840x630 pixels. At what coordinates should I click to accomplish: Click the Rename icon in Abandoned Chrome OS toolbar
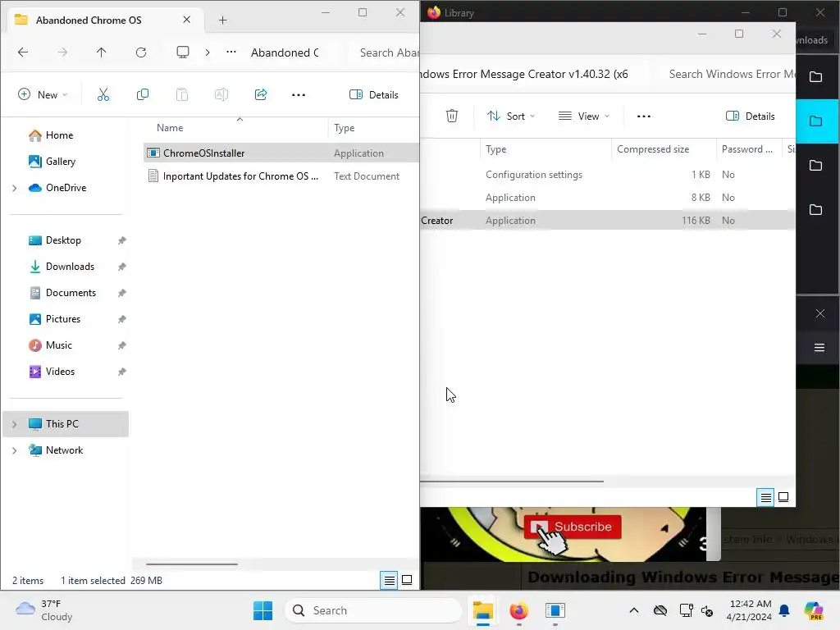tap(221, 95)
